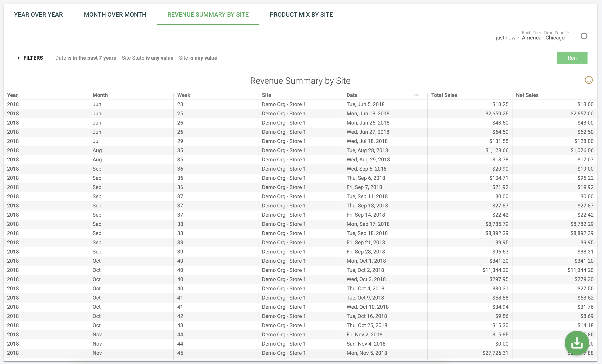Click the date cell Fri, Sep 21, 2018
The image size is (602, 364).
click(x=365, y=243)
